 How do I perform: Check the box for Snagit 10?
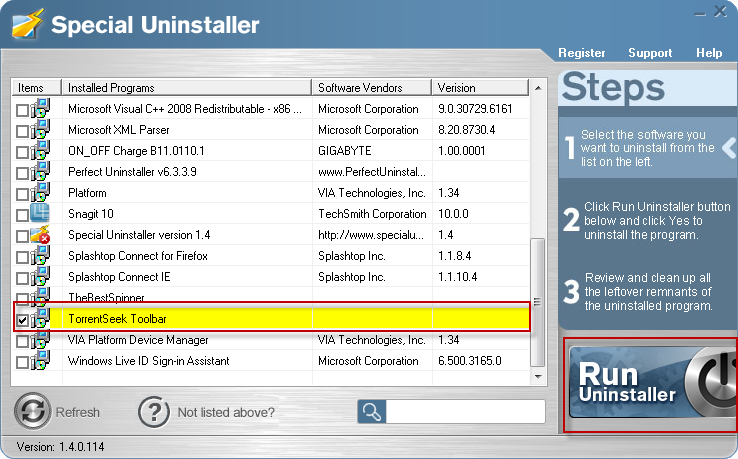[x=22, y=216]
